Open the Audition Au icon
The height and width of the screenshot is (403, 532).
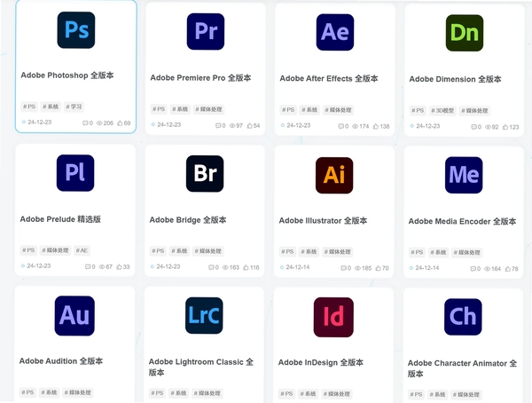click(74, 316)
